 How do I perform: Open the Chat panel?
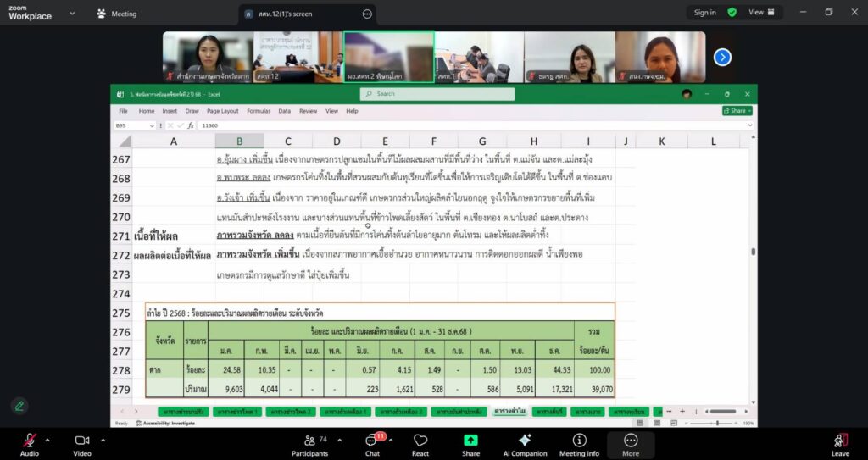tap(371, 441)
